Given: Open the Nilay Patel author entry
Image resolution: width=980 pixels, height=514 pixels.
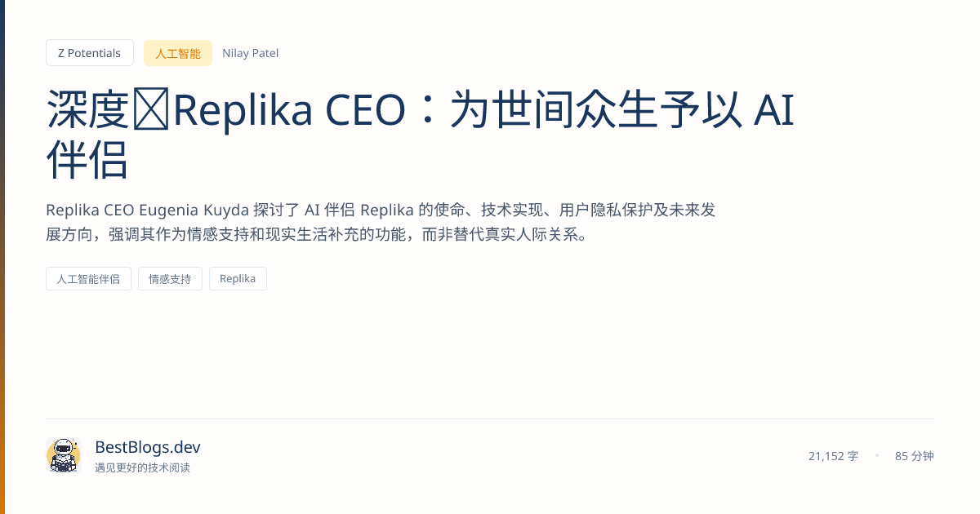Looking at the screenshot, I should (x=250, y=52).
